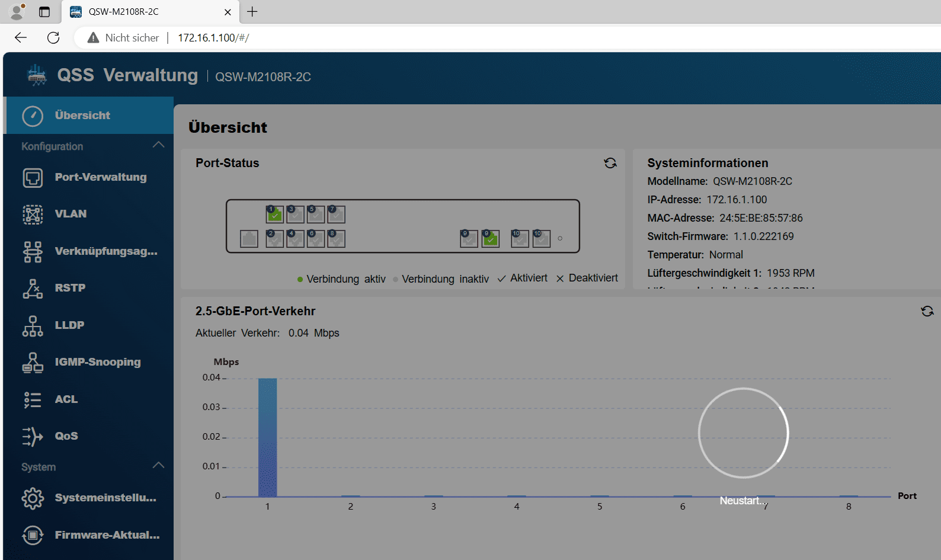This screenshot has width=941, height=560.
Task: Open the browser profile menu
Action: pyautogui.click(x=18, y=11)
